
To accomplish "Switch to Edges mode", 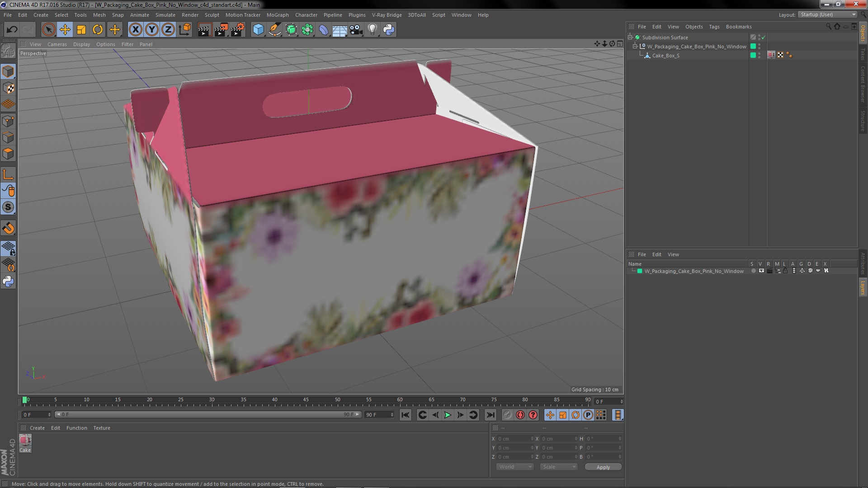I will click(8, 137).
